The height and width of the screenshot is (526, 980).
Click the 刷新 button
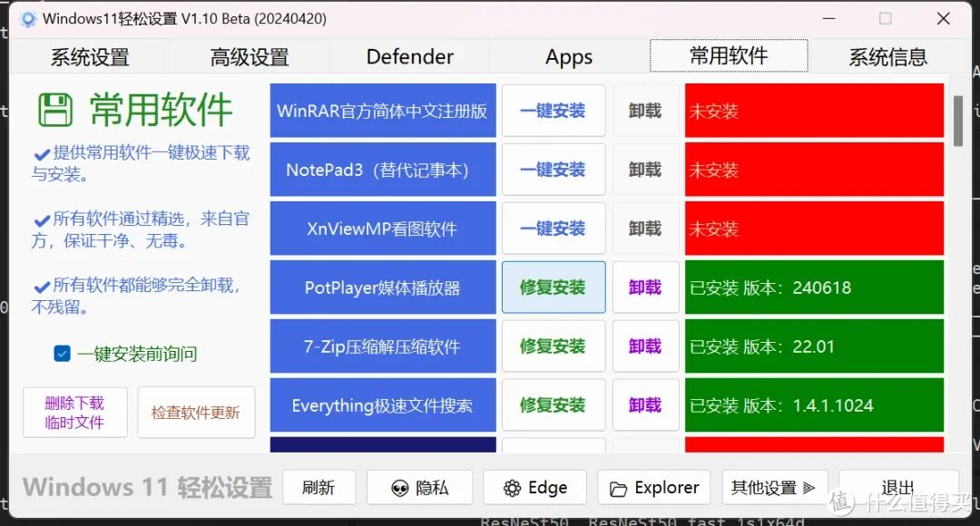[x=318, y=487]
